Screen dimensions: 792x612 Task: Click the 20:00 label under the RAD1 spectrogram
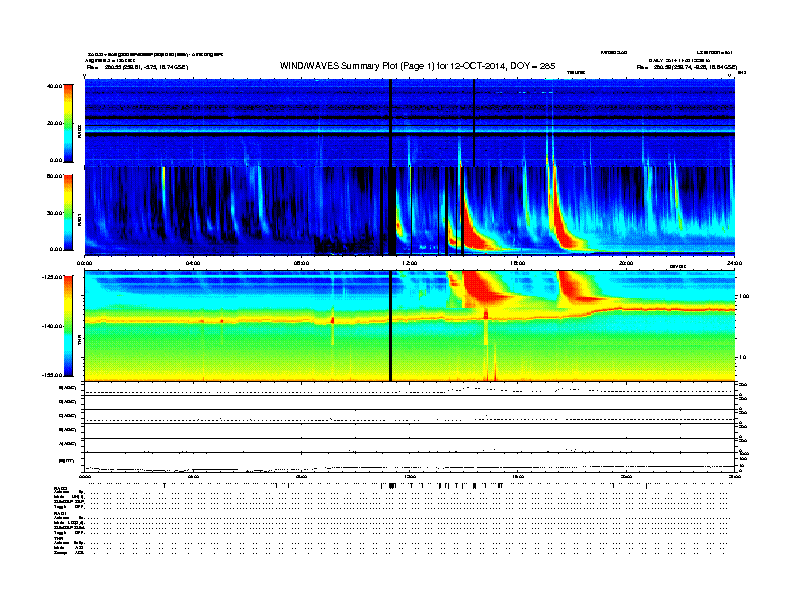(626, 263)
